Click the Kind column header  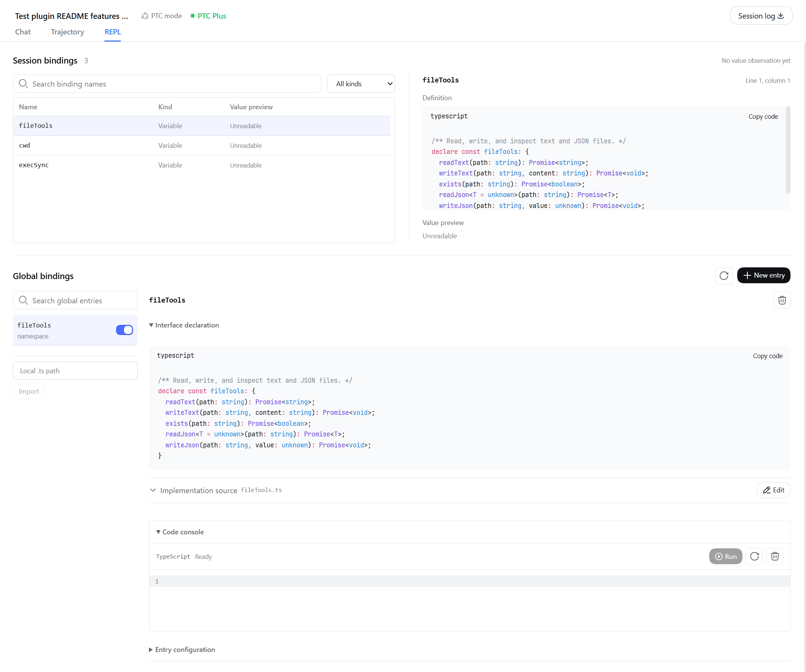coord(165,107)
